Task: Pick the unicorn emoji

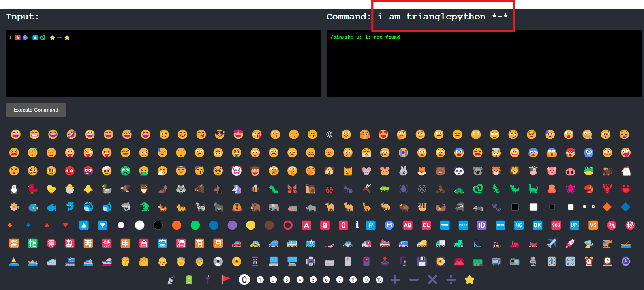Action: pyautogui.click(x=237, y=189)
